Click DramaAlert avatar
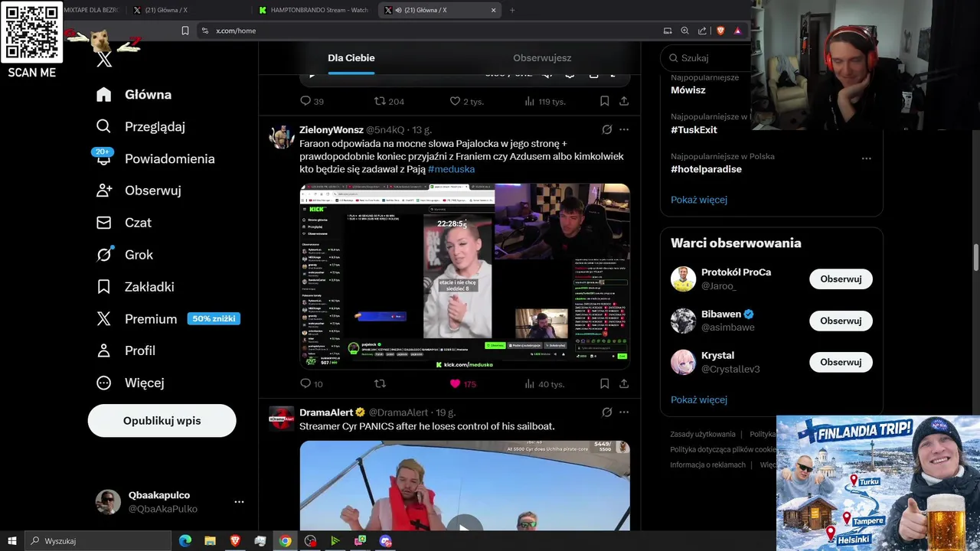This screenshot has height=551, width=980. [282, 419]
